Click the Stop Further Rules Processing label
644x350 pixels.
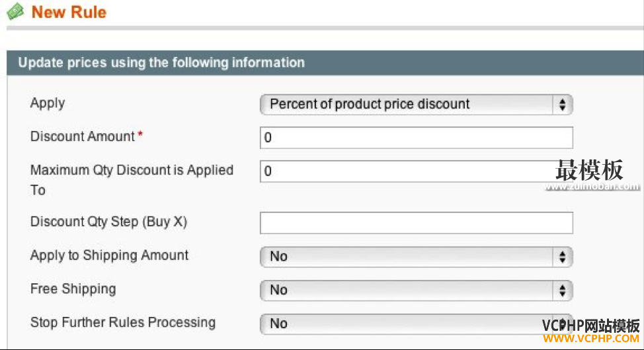(123, 322)
